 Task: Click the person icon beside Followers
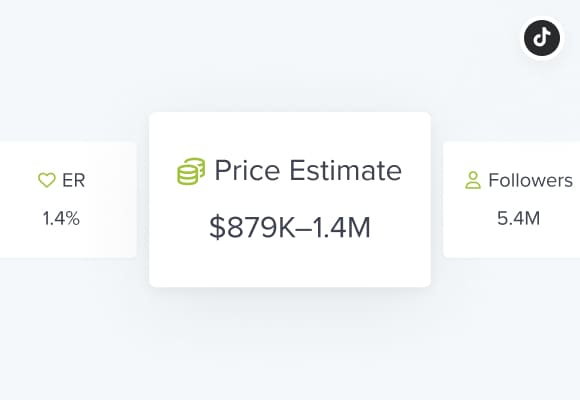(x=473, y=180)
